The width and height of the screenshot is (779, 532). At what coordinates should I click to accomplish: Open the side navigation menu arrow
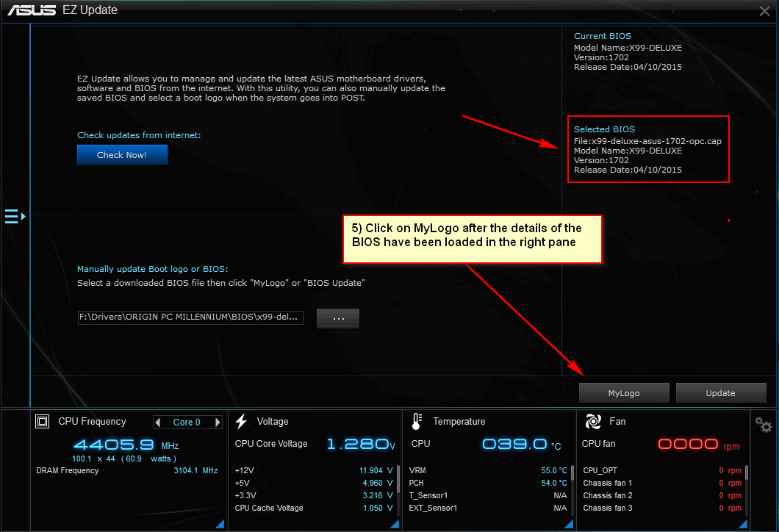15,217
